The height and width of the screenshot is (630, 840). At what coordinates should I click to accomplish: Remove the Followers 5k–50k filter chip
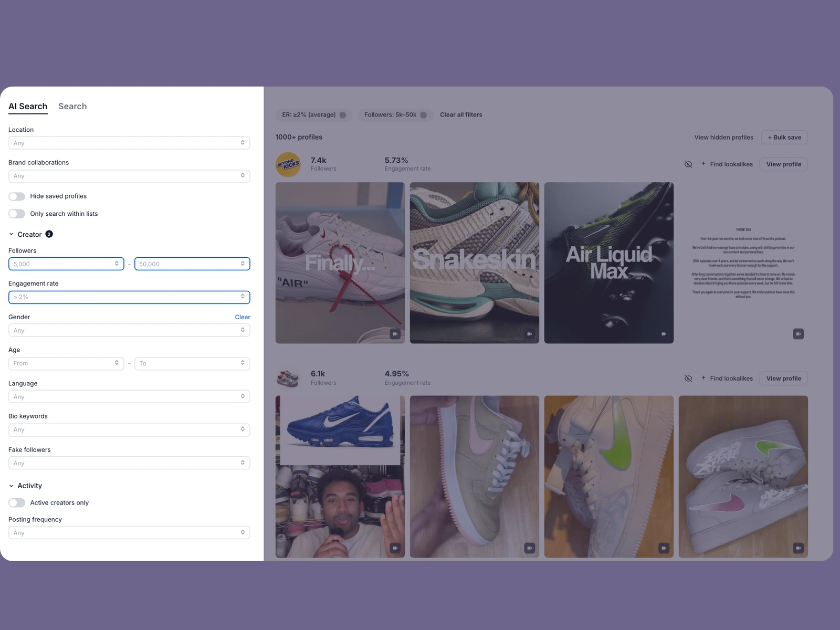423,115
